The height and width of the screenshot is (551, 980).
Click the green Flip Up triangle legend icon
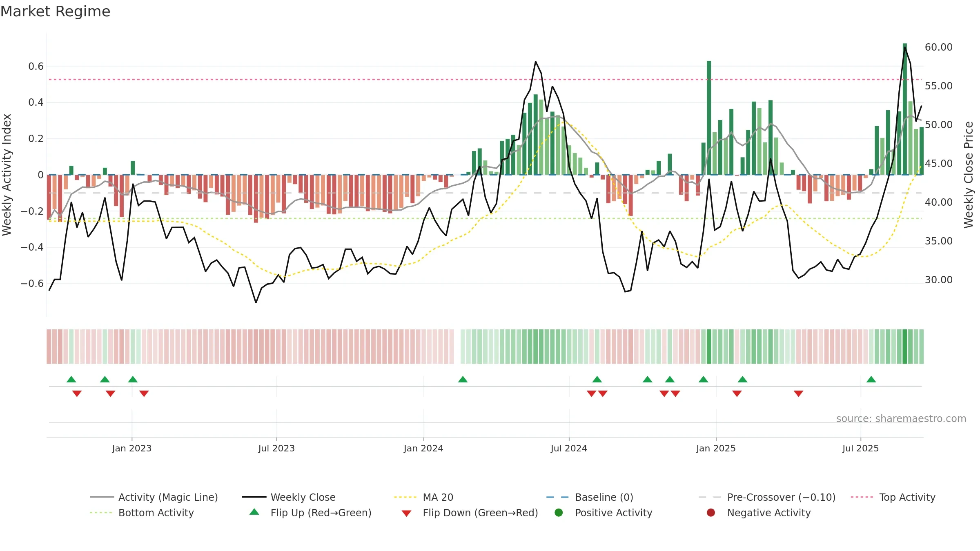coord(254,512)
